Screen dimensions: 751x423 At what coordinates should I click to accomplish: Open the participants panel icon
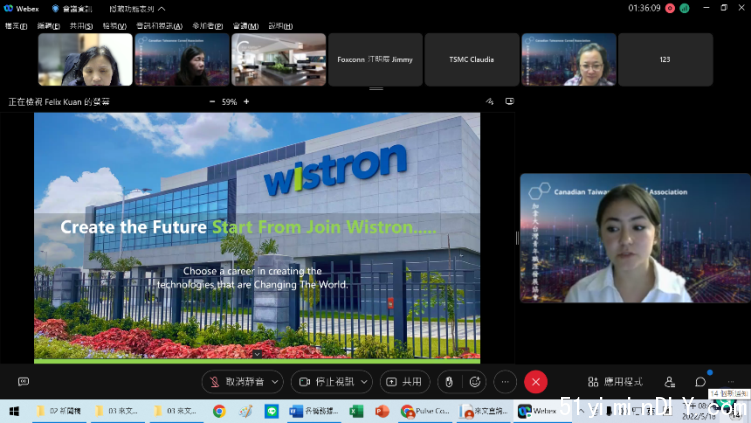[x=670, y=382]
